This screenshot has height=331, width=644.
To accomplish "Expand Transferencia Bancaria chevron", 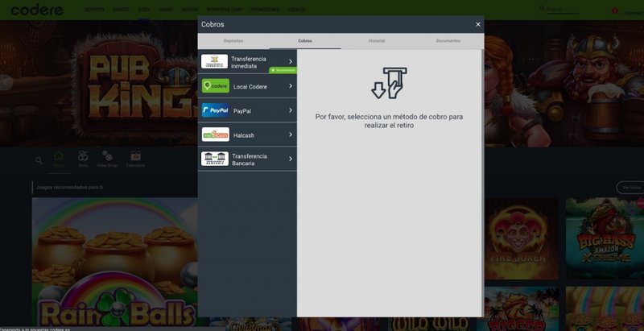I will click(291, 159).
